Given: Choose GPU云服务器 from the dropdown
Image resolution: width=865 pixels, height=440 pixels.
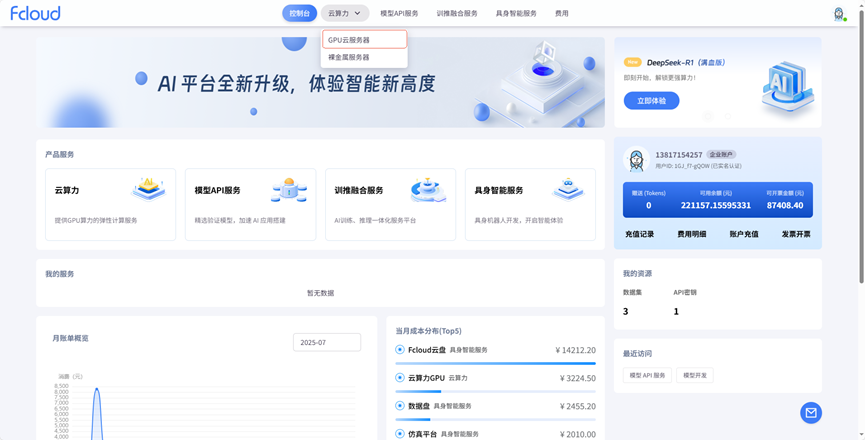Looking at the screenshot, I should (364, 40).
